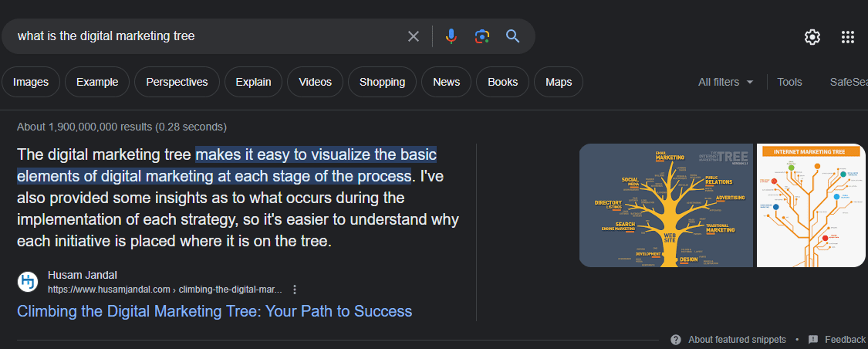Expand the All filters dropdown
The image size is (868, 349).
[725, 82]
